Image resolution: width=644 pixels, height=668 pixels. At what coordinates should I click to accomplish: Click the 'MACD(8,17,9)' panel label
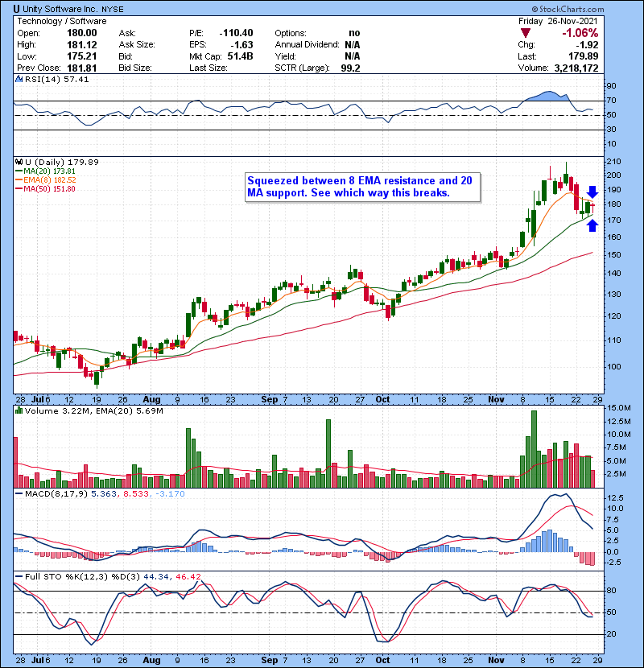pos(56,494)
